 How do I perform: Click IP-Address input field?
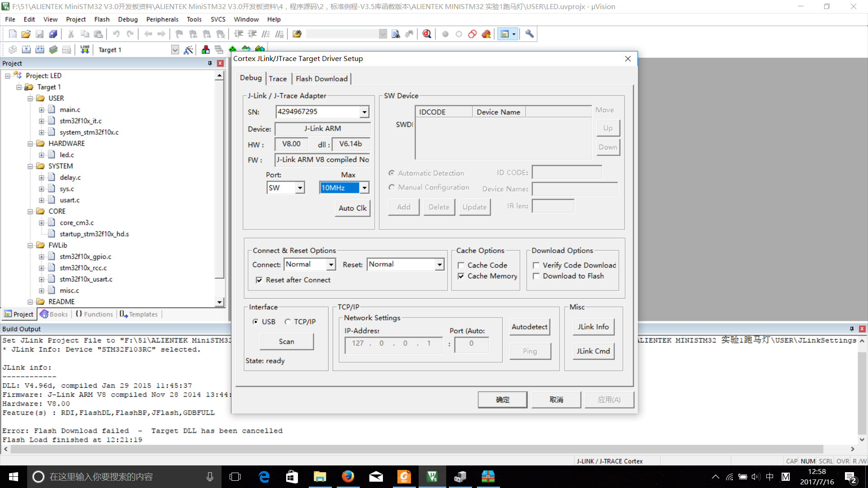(393, 343)
